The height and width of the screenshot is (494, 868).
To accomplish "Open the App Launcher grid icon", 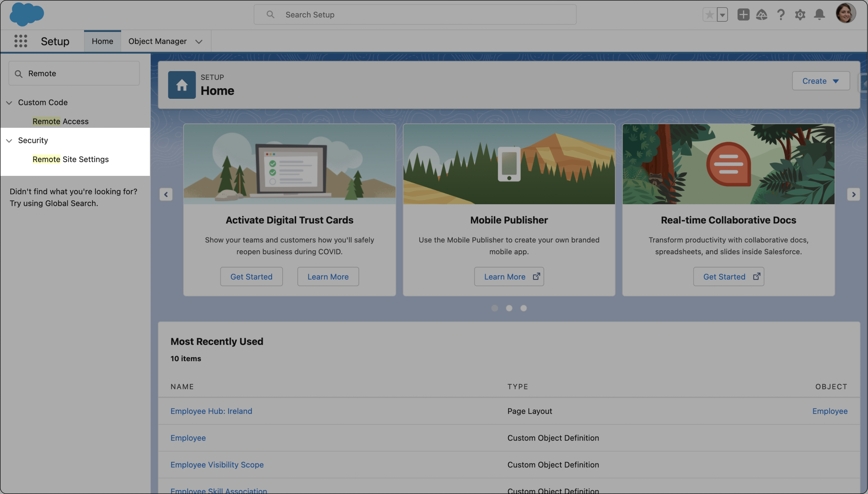I will (x=21, y=41).
